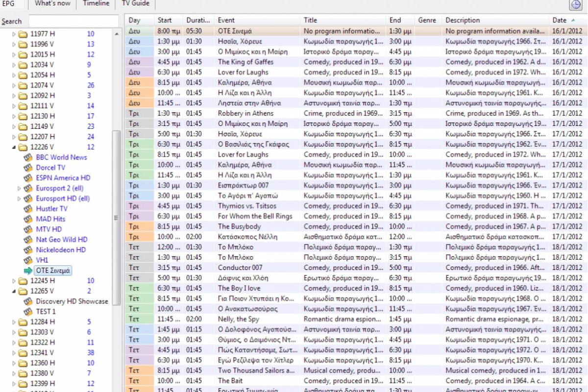Viewport: 588px width, 392px height.
Task: Click the Discovery HD Showcase channel icon
Action: click(x=28, y=301)
